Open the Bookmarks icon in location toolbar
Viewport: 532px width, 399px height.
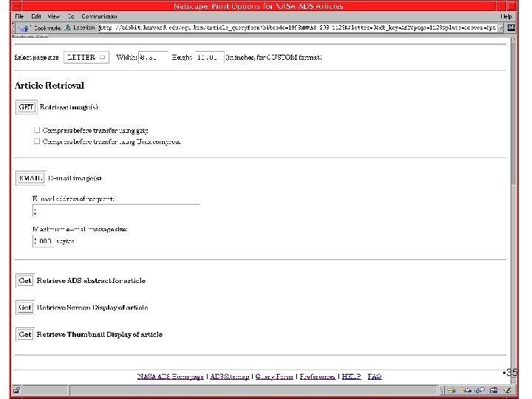(x=24, y=28)
